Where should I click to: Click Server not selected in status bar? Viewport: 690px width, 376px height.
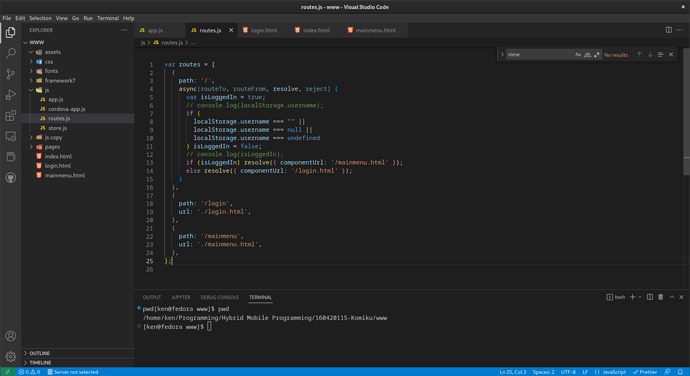[x=73, y=372]
